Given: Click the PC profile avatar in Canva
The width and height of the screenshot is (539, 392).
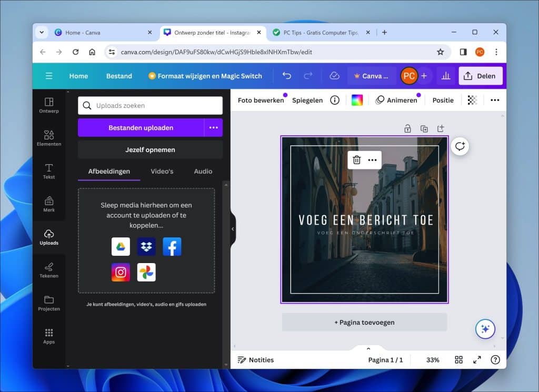Looking at the screenshot, I should (408, 76).
